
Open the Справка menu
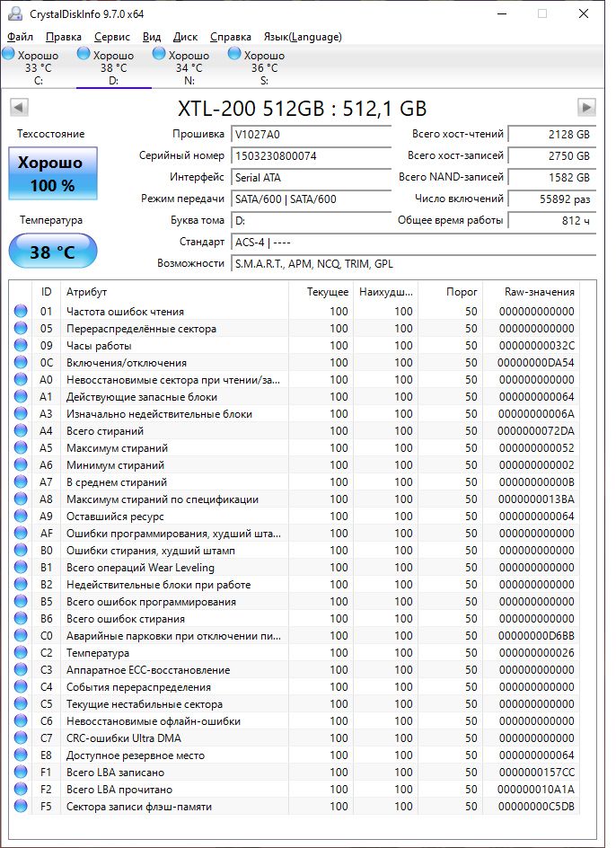tap(231, 37)
